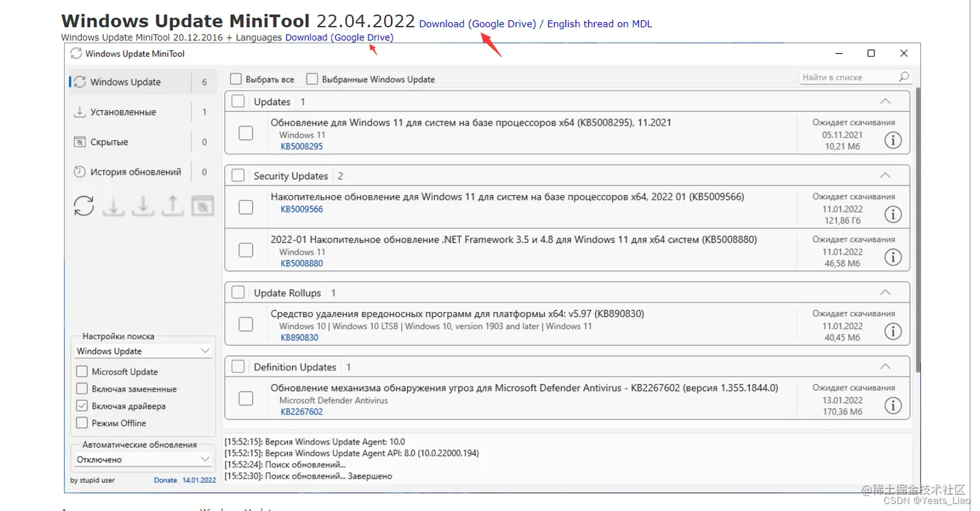Click the hide updates toolbar icon
The width and height of the screenshot is (980, 511).
(202, 206)
